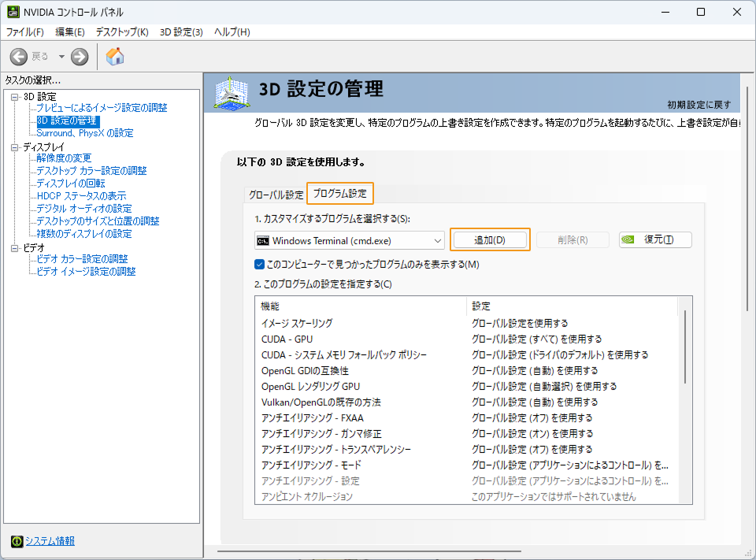Open the home view with the house icon

114,56
